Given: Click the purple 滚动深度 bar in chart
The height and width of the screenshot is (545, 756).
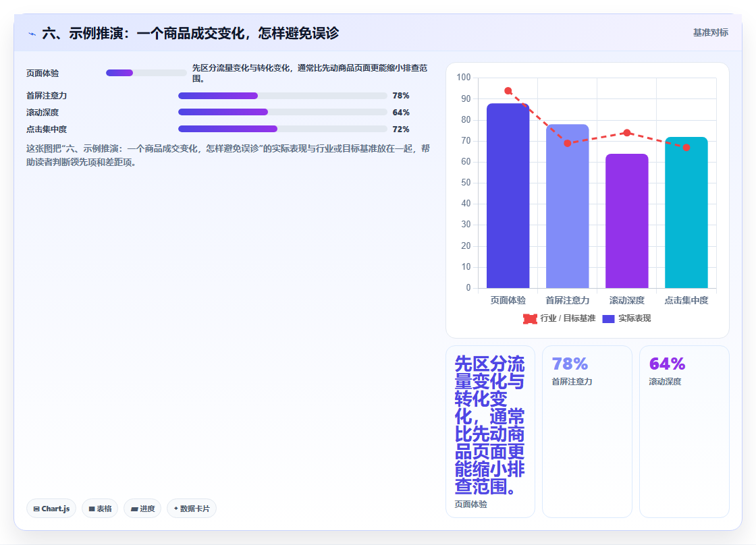Looking at the screenshot, I should 627,221.
